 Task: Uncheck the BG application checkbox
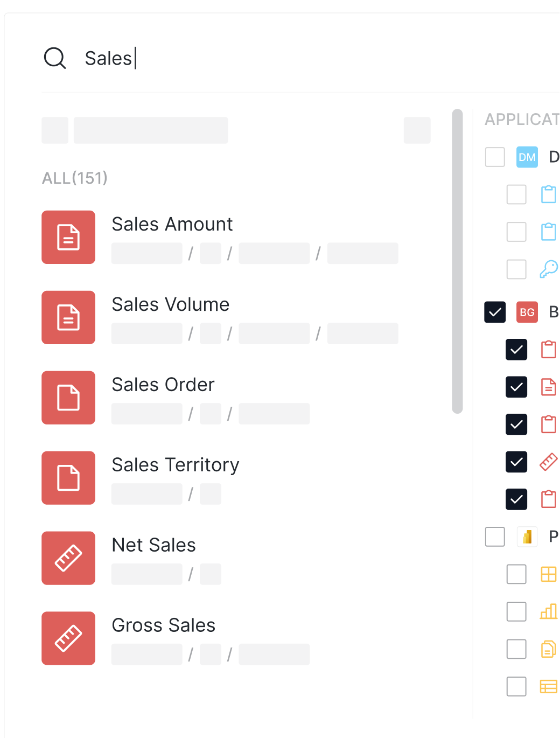(495, 312)
